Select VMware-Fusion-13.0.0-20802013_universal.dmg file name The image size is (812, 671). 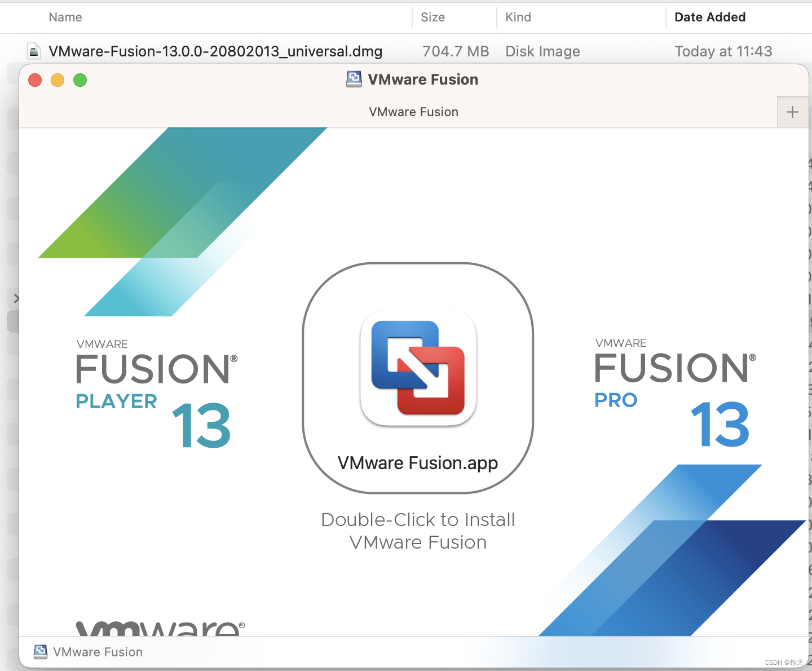215,51
